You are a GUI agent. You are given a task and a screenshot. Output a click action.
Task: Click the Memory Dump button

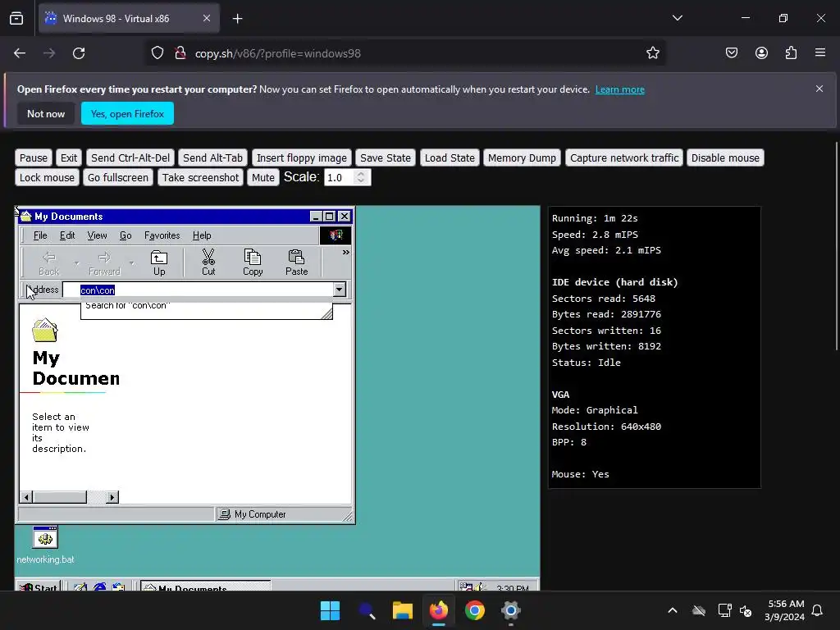[522, 158]
